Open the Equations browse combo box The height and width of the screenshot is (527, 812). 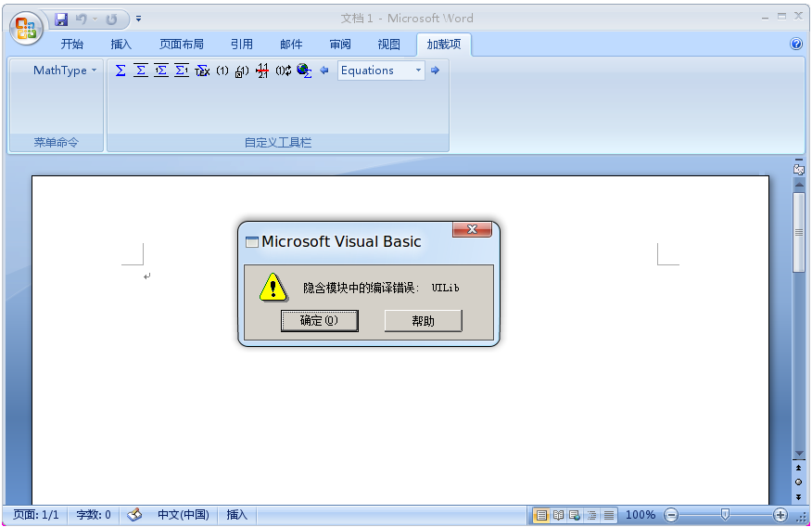(381, 70)
